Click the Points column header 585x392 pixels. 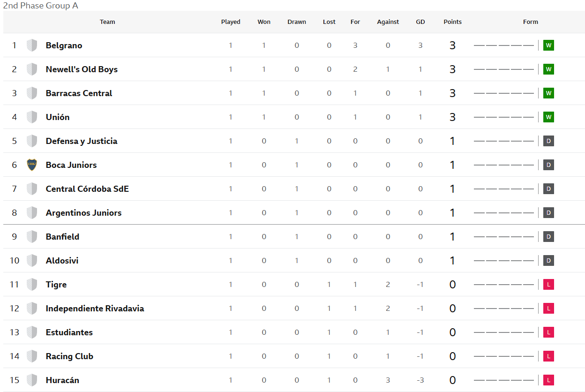coord(453,22)
